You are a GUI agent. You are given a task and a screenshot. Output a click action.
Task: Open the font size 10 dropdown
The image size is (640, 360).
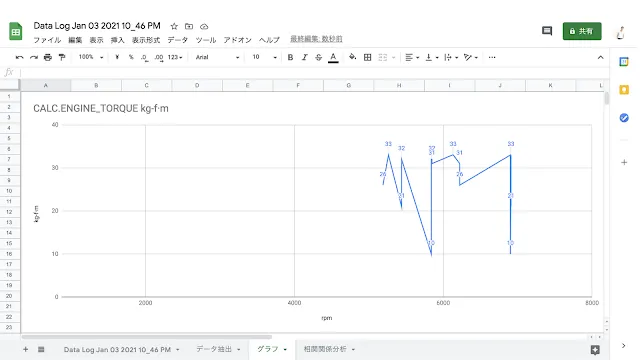264,58
